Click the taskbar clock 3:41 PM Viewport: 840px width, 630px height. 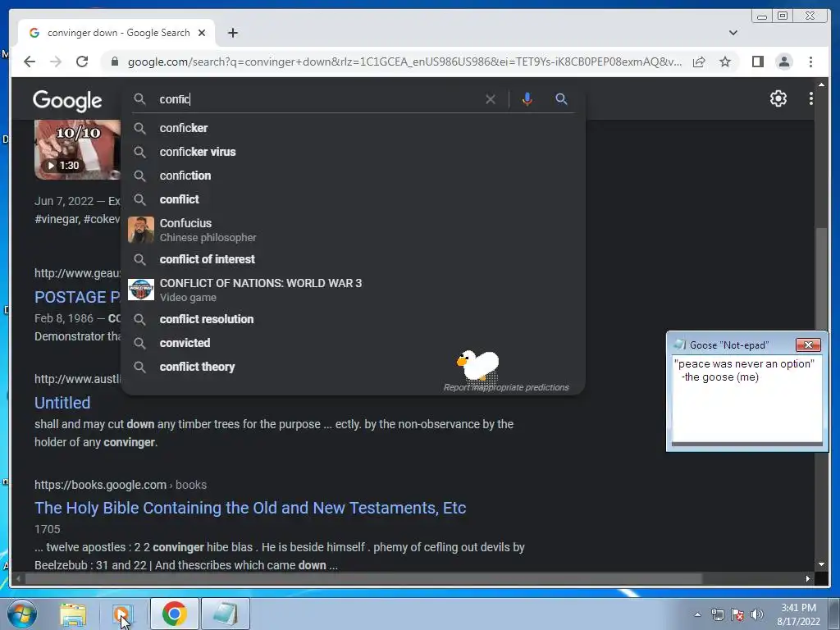click(798, 614)
